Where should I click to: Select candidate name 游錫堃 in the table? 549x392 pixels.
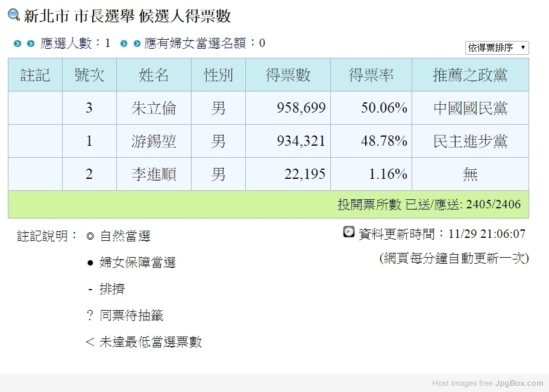pos(154,141)
